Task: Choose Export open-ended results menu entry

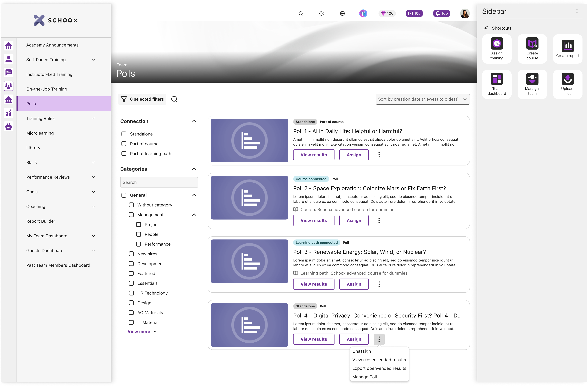Action: (379, 368)
